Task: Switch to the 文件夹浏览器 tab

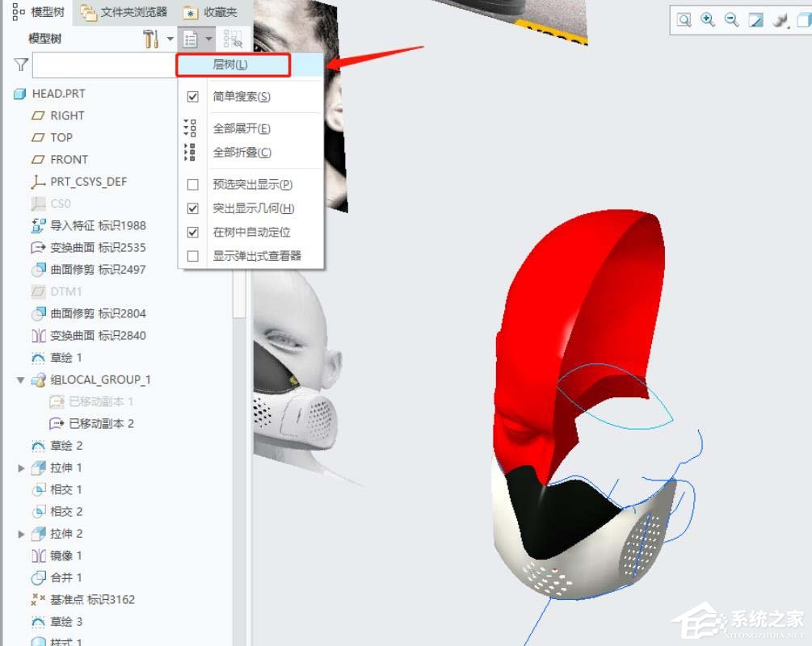Action: (x=134, y=11)
